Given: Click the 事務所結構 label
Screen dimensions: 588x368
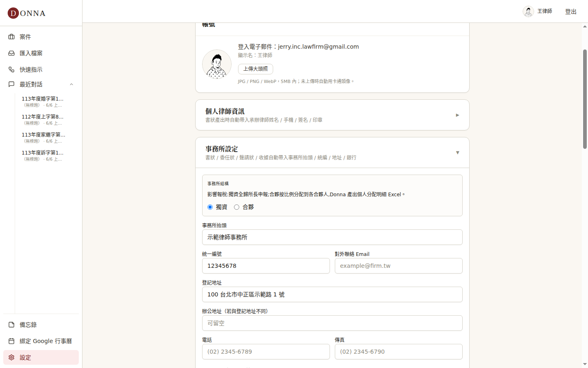Looking at the screenshot, I should tap(218, 184).
